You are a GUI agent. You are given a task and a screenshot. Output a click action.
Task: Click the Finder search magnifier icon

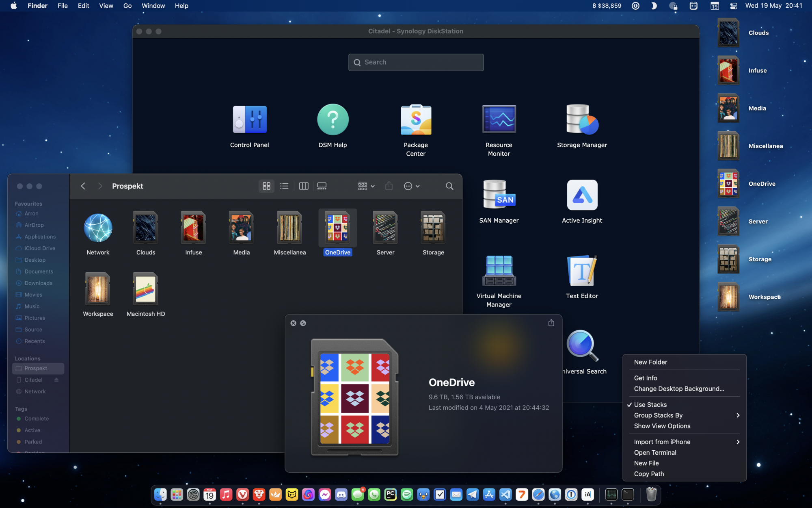(x=449, y=186)
